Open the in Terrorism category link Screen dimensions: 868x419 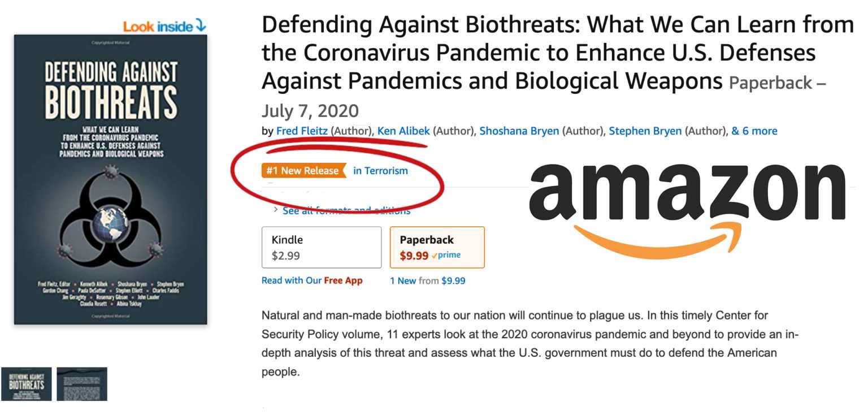coord(382,170)
